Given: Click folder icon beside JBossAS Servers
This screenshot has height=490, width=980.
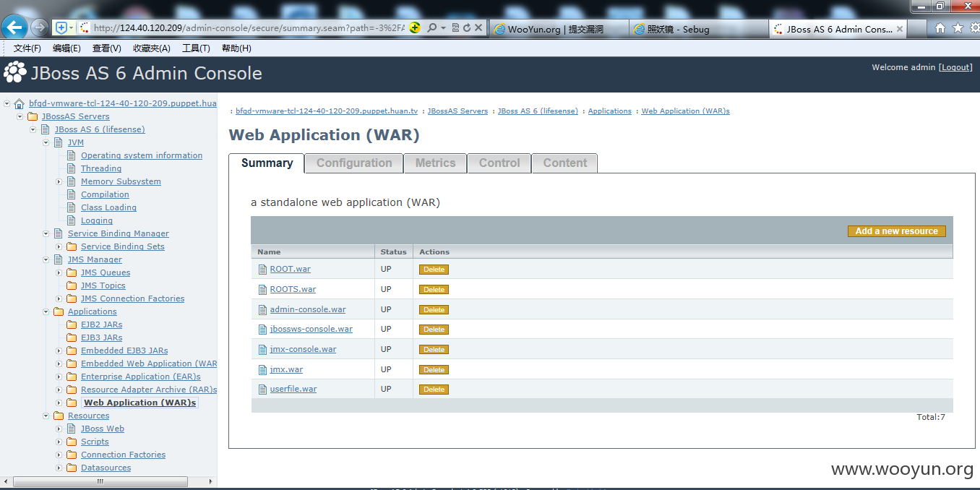Looking at the screenshot, I should (x=33, y=116).
